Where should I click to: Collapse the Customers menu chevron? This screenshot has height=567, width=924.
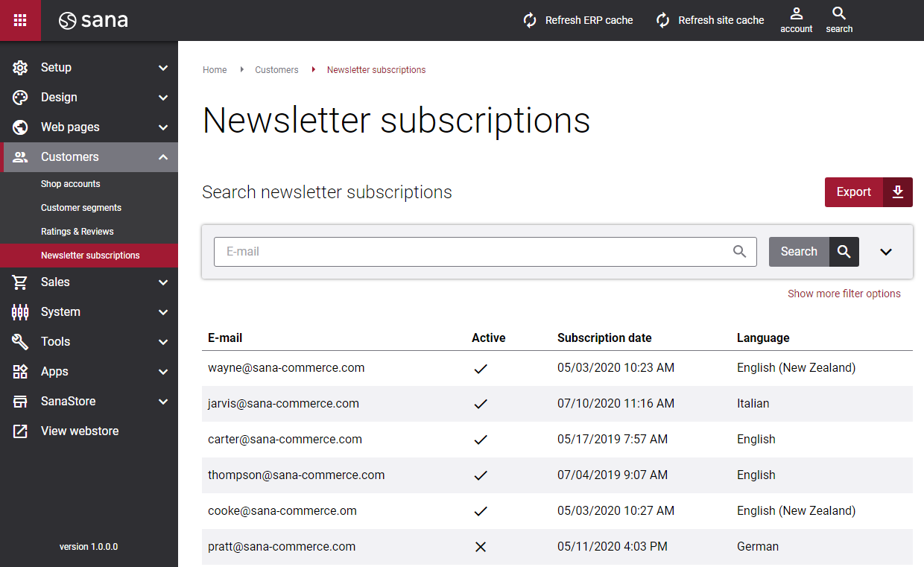pyautogui.click(x=163, y=157)
